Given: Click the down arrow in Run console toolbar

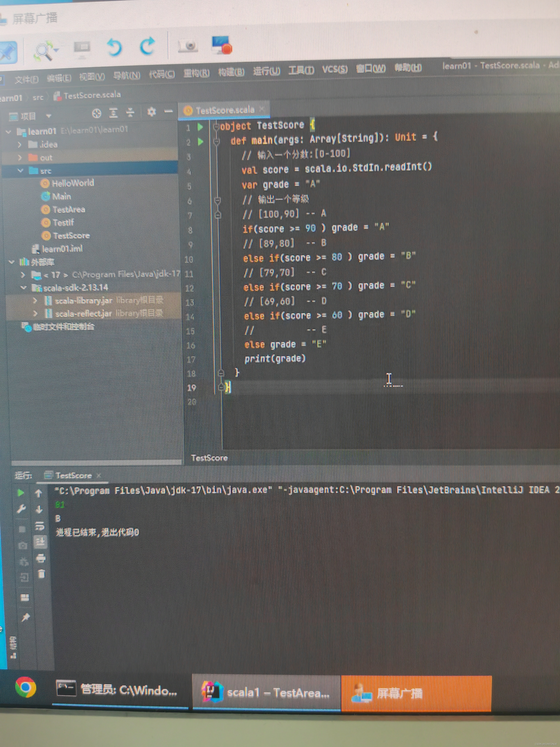Looking at the screenshot, I should [x=39, y=509].
